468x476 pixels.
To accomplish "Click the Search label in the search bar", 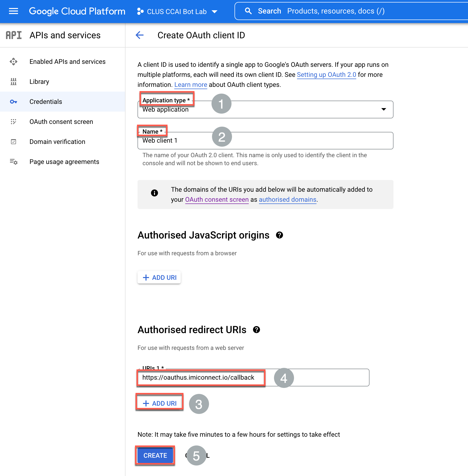I will coord(269,11).
